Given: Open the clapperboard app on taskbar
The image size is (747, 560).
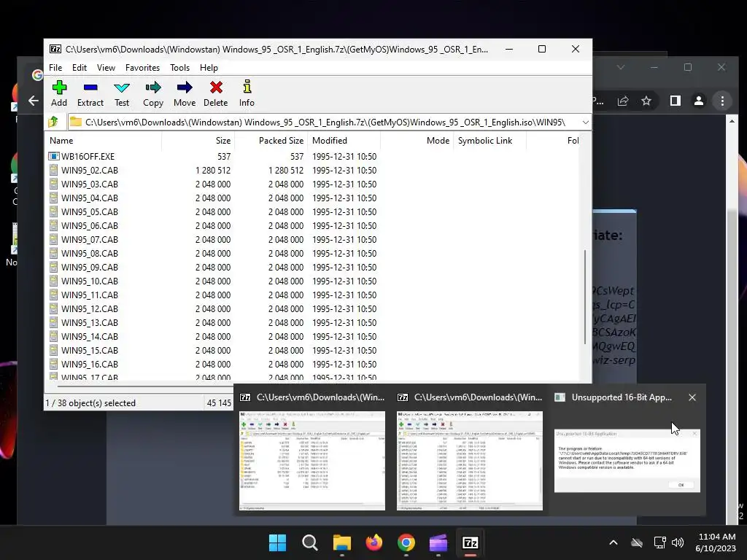Looking at the screenshot, I should point(438,542).
